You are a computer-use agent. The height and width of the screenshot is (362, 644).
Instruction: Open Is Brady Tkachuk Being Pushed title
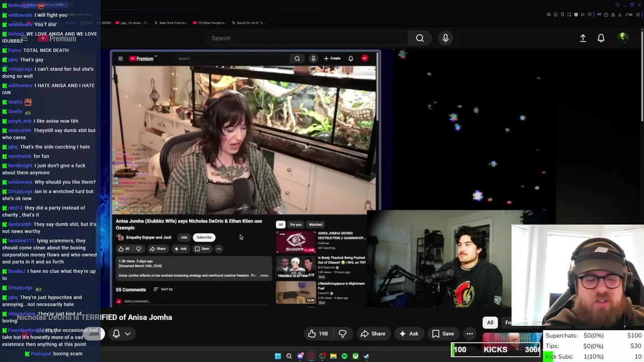342,260
